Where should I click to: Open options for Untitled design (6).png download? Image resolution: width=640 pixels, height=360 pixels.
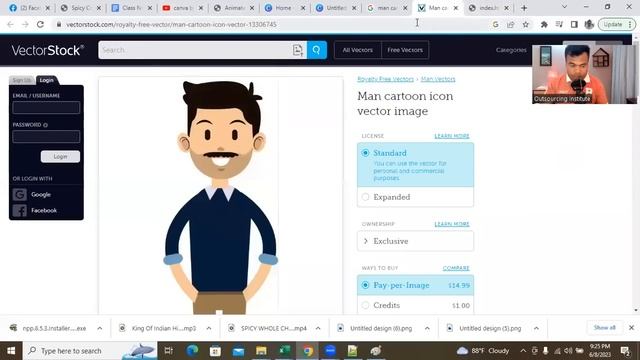point(427,328)
